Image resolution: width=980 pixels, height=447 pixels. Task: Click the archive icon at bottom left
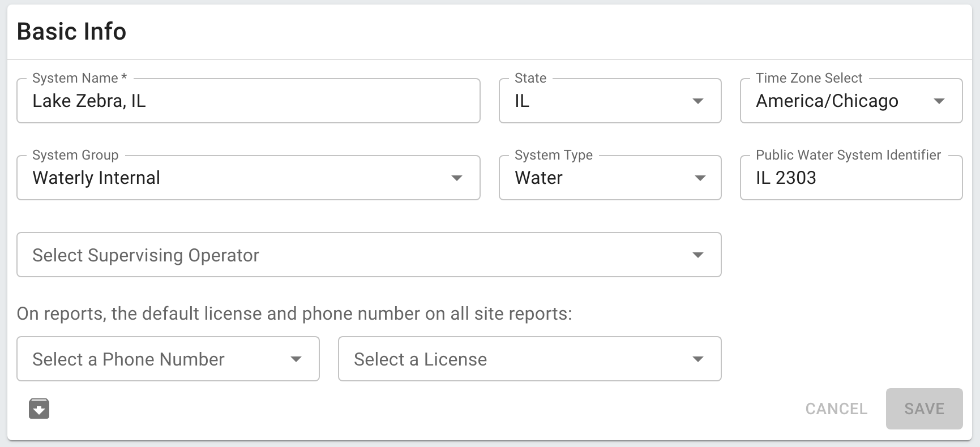tap(39, 409)
